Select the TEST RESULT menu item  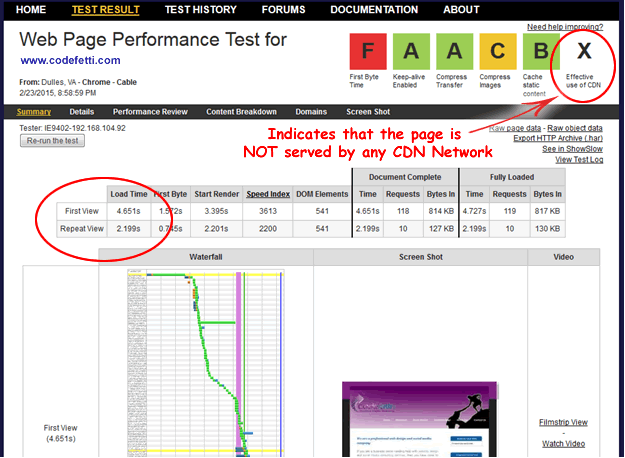(x=106, y=10)
